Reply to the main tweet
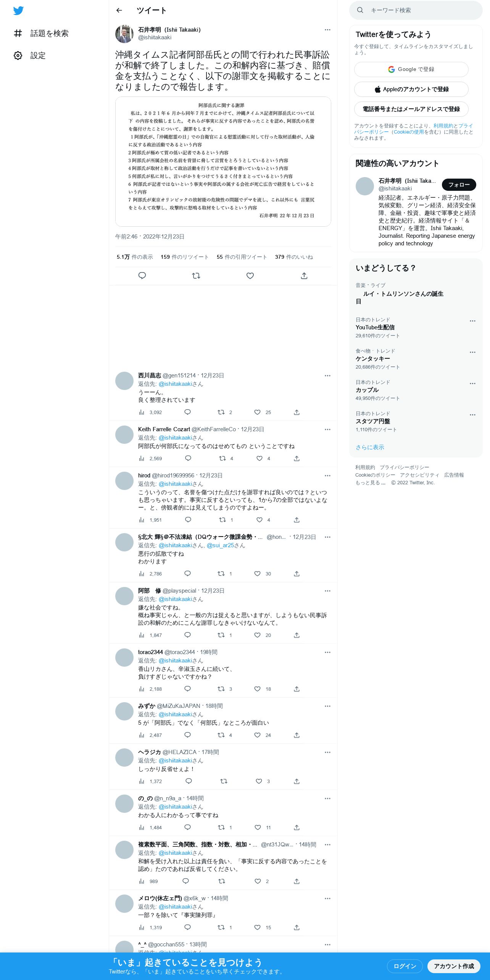Screen dimensions: 490x980 point(142,276)
